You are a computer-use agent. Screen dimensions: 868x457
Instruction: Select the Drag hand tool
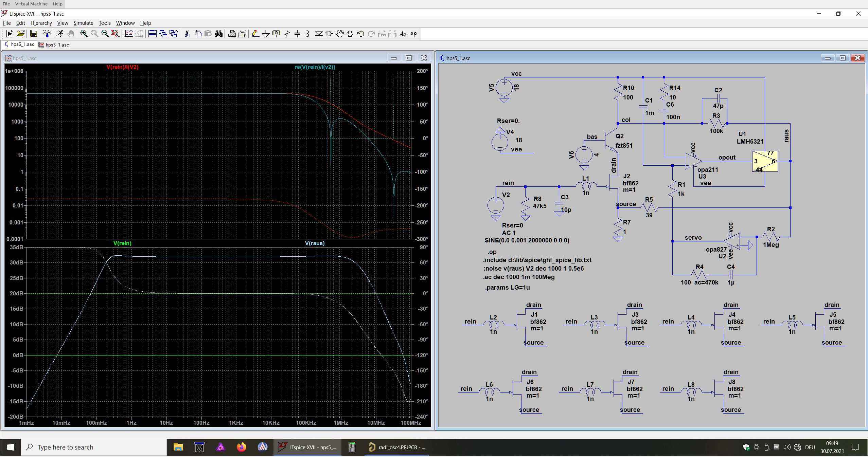point(350,34)
